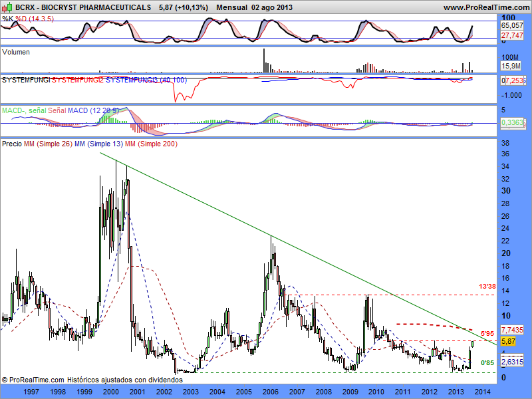Click the yellow 5,87 current price tag
The width and height of the screenshot is (532, 399).
tap(508, 341)
